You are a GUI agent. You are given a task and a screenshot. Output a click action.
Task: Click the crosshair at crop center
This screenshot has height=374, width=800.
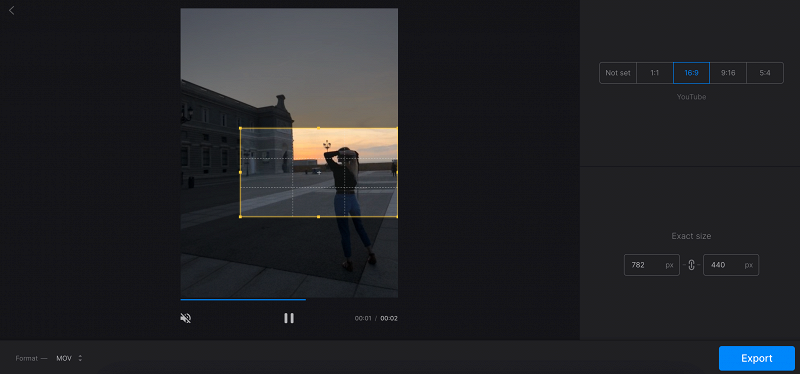(x=319, y=172)
